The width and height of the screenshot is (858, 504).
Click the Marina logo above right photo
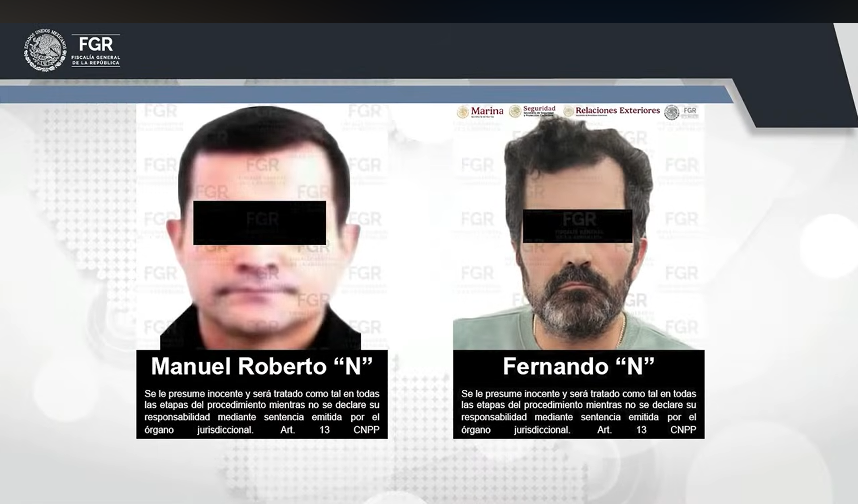click(480, 111)
